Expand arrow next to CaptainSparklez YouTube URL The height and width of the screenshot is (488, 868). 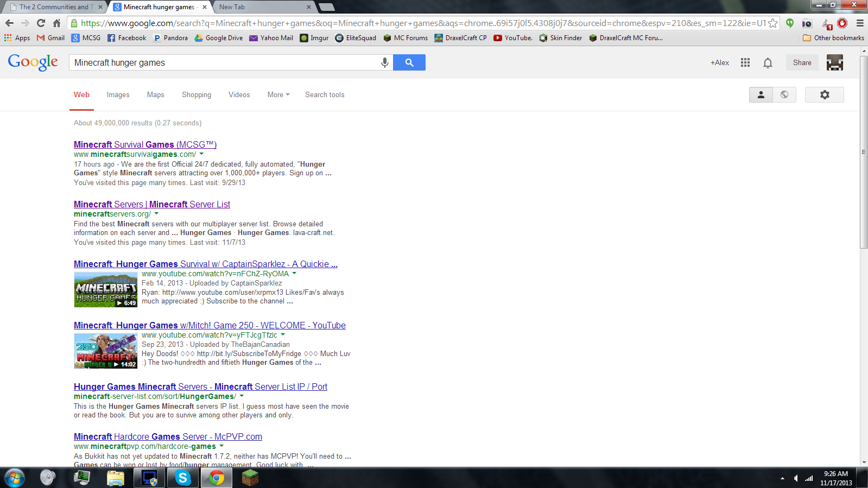coord(294,274)
